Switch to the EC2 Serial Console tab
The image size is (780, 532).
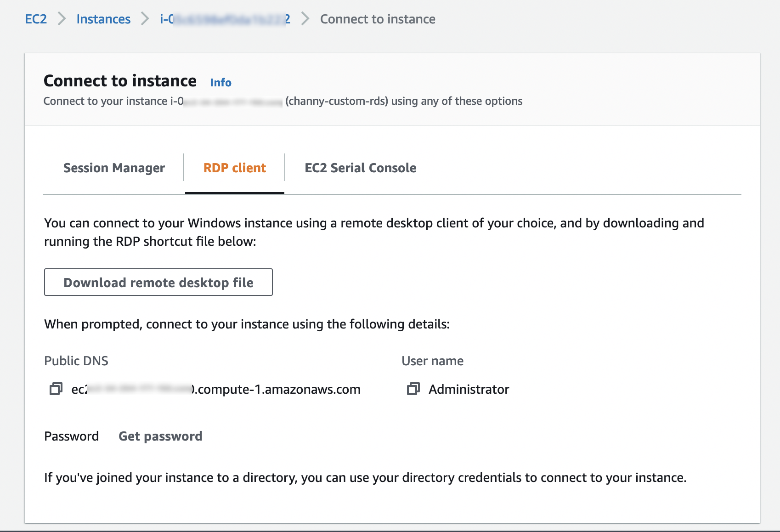pos(361,168)
